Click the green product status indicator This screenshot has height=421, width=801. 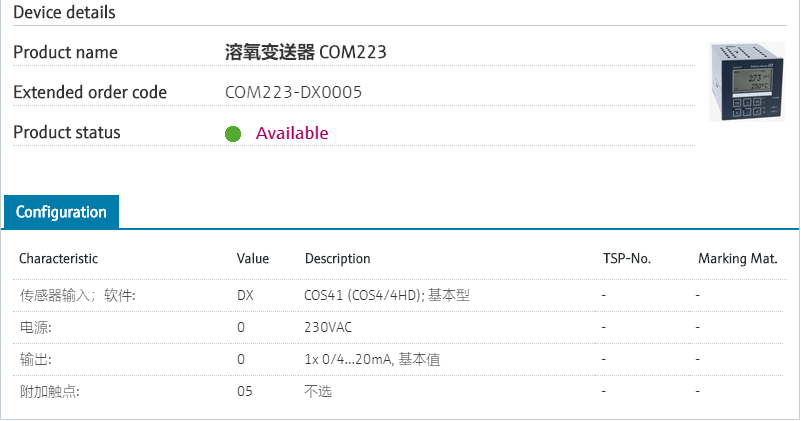click(233, 134)
